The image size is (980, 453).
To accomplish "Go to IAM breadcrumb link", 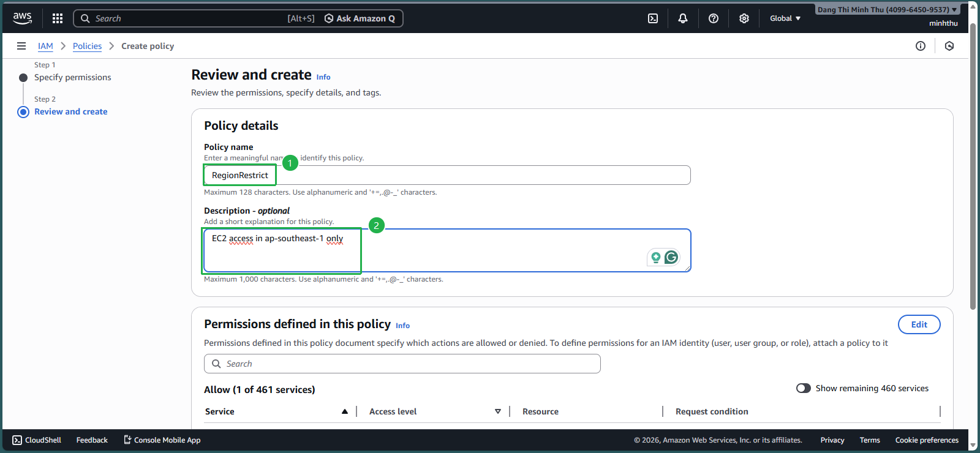I will coord(45,46).
